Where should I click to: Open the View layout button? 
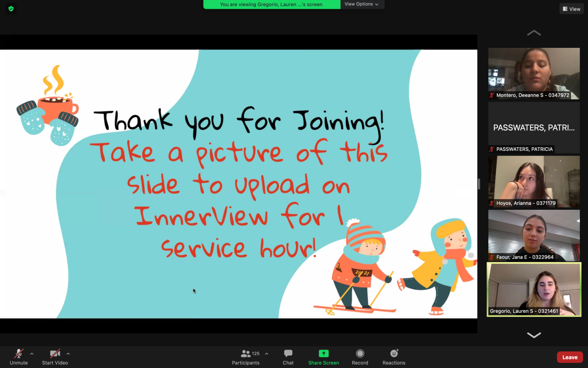point(571,9)
